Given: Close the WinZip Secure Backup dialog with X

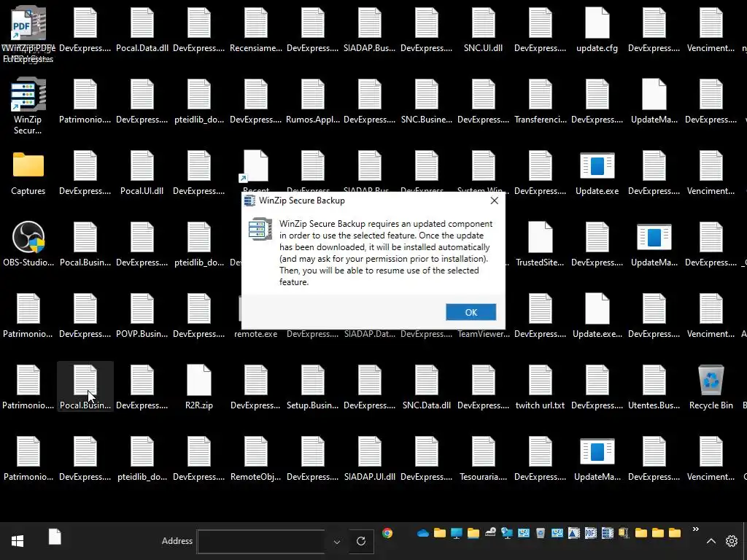Looking at the screenshot, I should click(x=494, y=201).
